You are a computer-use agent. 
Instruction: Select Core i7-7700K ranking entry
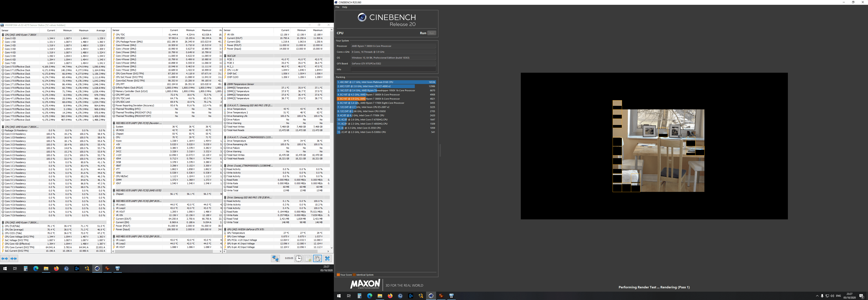pyautogui.click(x=386, y=115)
